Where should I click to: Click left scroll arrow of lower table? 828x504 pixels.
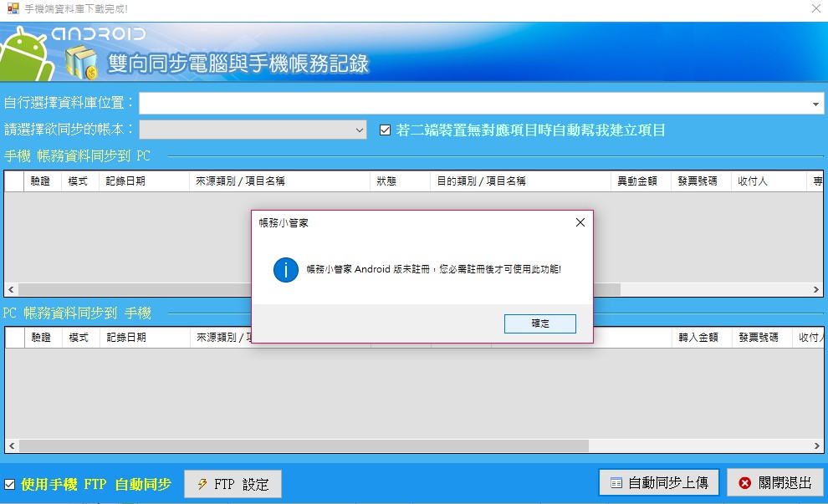click(x=12, y=446)
